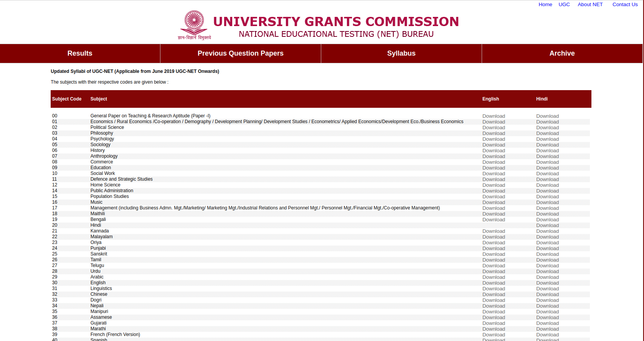Download Hindi syllabus for Hindi subject
The image size is (644, 341).
(x=547, y=226)
